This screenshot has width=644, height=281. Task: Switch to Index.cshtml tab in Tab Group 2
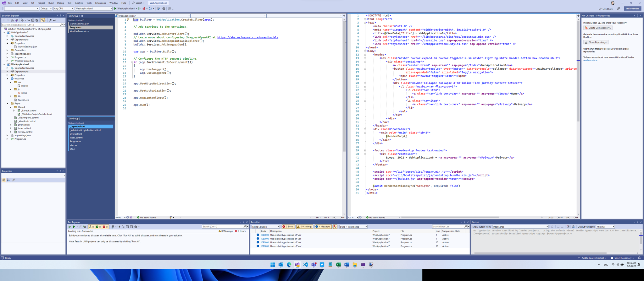point(91,138)
